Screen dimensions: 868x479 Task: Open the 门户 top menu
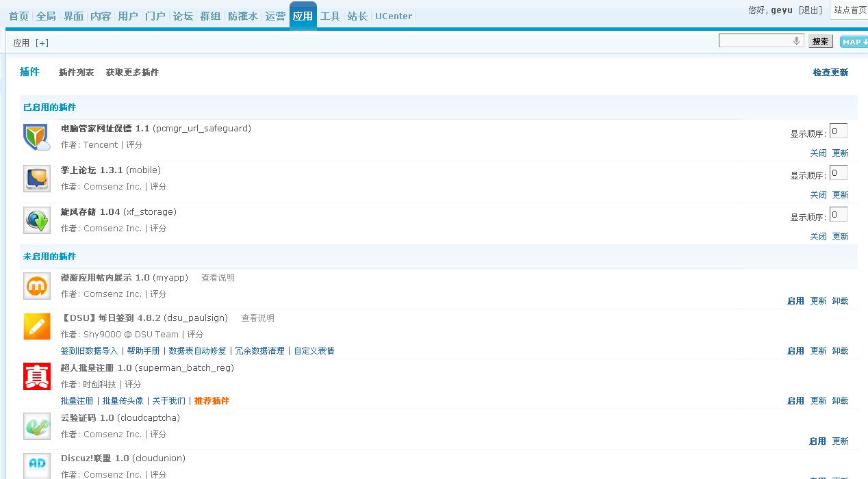[x=155, y=16]
